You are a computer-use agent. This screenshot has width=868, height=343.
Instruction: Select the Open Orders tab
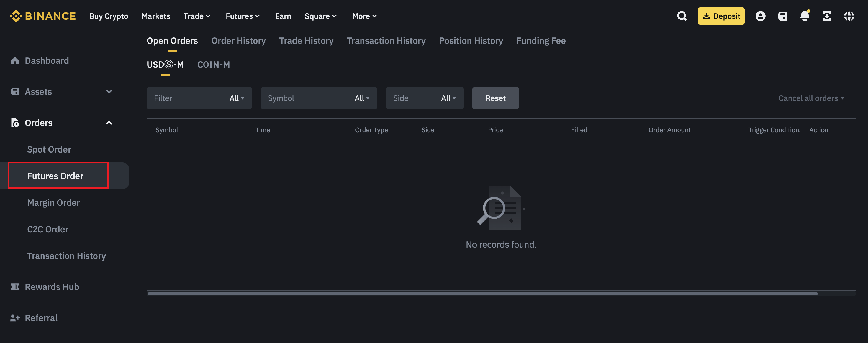click(172, 41)
